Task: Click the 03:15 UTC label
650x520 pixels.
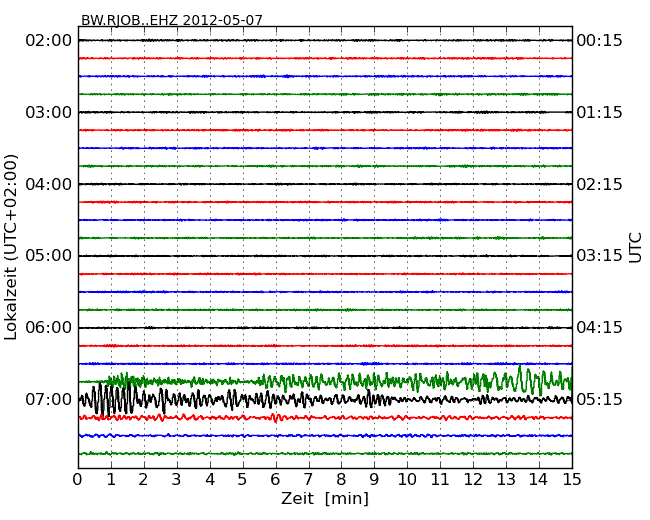Action: pyautogui.click(x=599, y=255)
